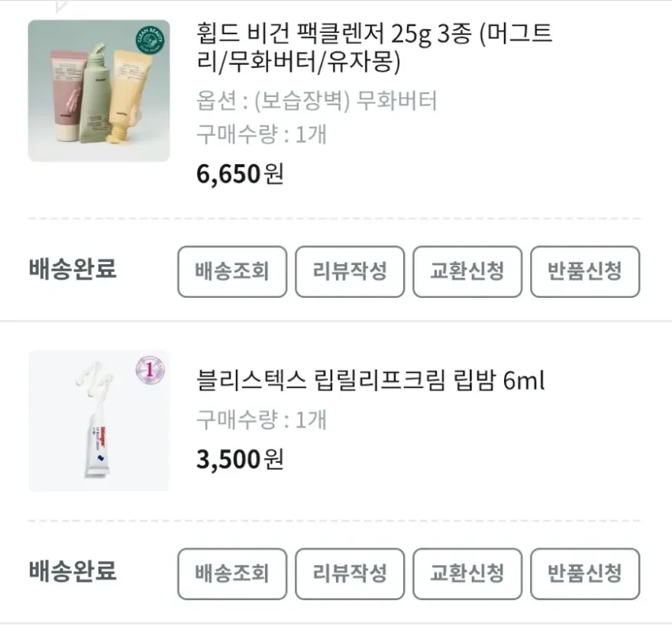Open the Whipped vegan pack cleanser thumbnail
672x630 pixels.
coord(99,91)
